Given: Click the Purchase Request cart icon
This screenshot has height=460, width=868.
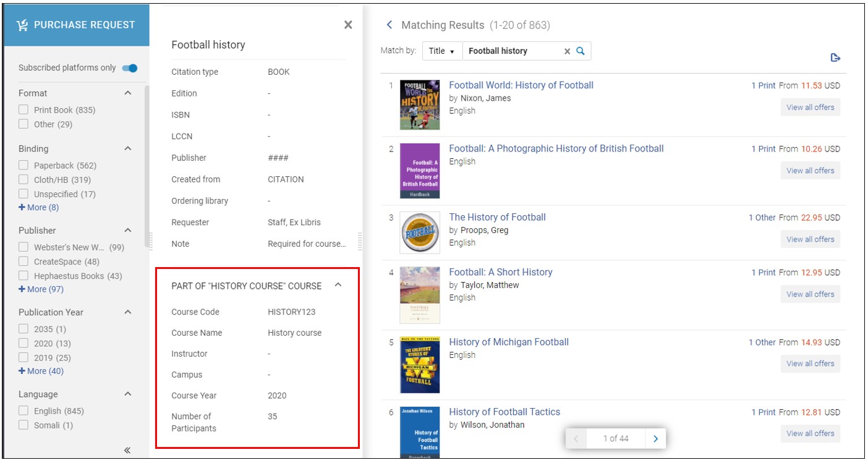Looking at the screenshot, I should point(22,25).
